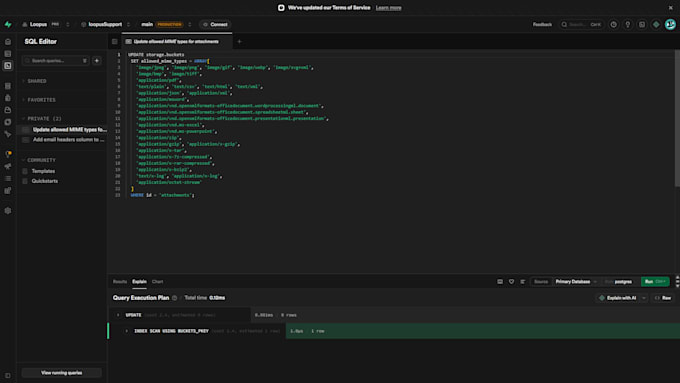The image size is (680, 383).
Task: Click the prettify SQL format icon
Action: click(523, 282)
